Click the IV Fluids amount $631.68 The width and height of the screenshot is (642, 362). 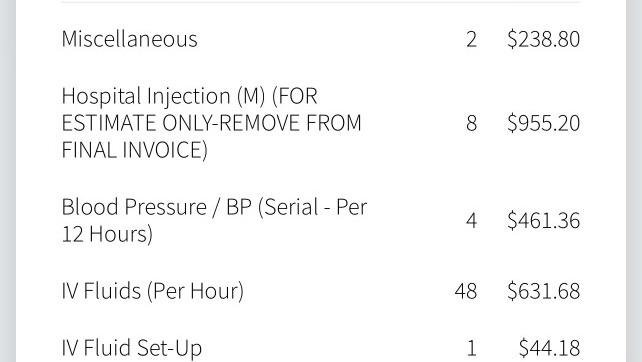coord(543,291)
